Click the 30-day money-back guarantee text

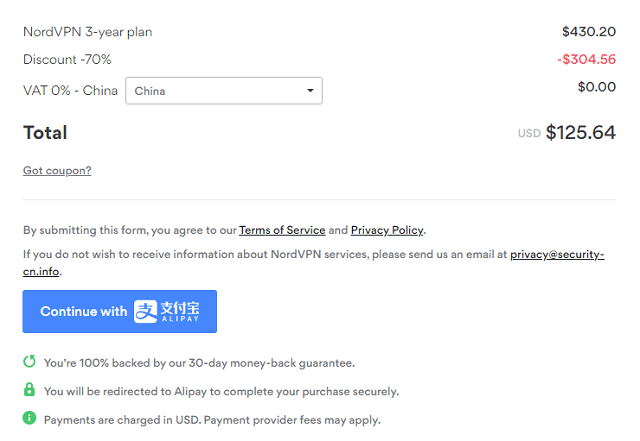[199, 363]
